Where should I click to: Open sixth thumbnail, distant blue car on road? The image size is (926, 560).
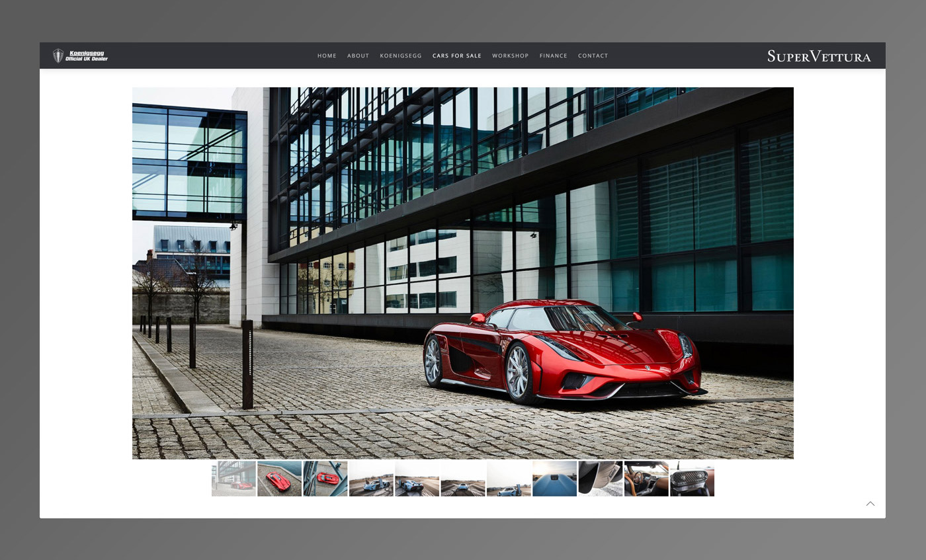463,479
